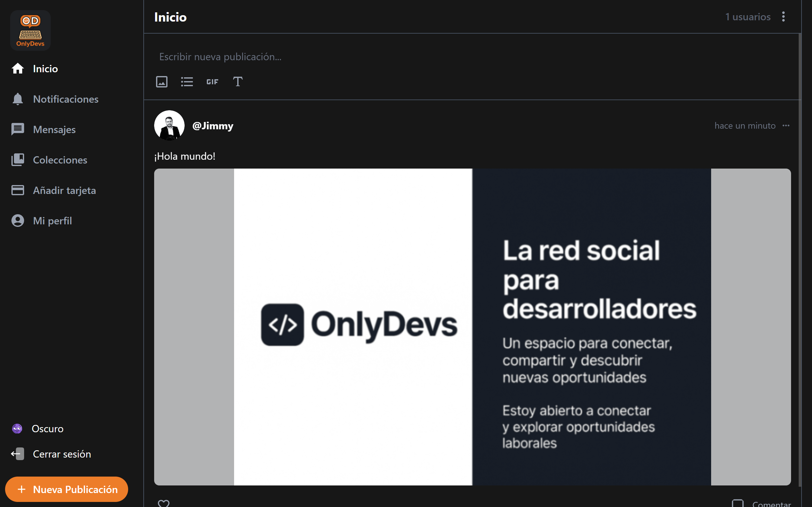Open the GIF picker
The image size is (812, 507).
[x=212, y=81]
